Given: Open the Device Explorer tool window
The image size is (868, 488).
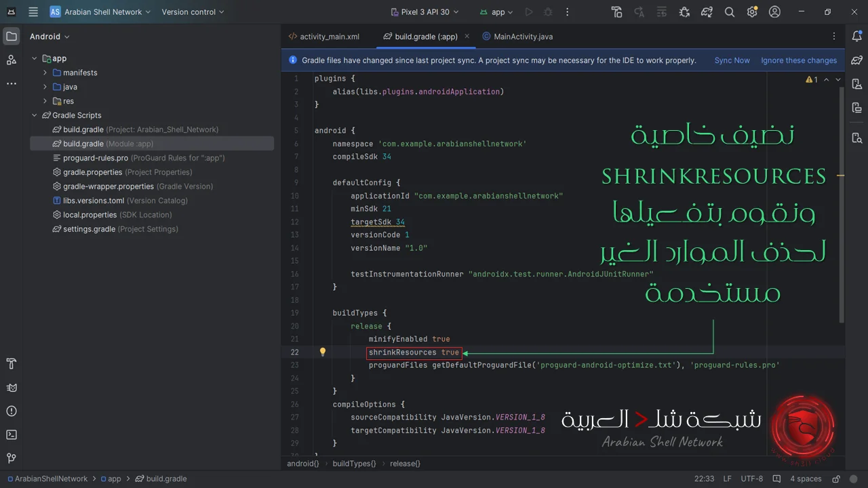Looking at the screenshot, I should click(857, 138).
